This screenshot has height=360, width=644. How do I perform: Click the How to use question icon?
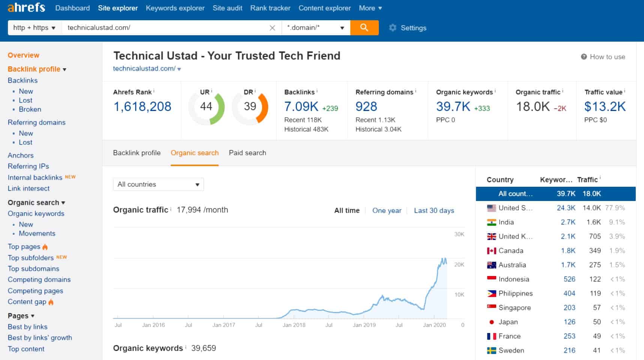click(x=584, y=57)
